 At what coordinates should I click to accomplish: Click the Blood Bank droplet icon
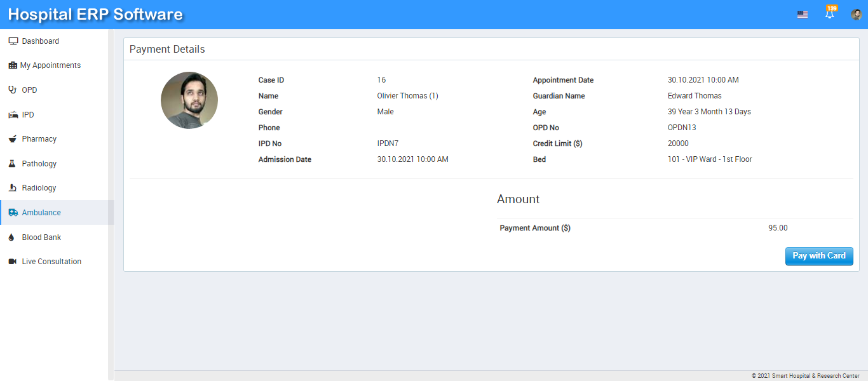click(12, 237)
